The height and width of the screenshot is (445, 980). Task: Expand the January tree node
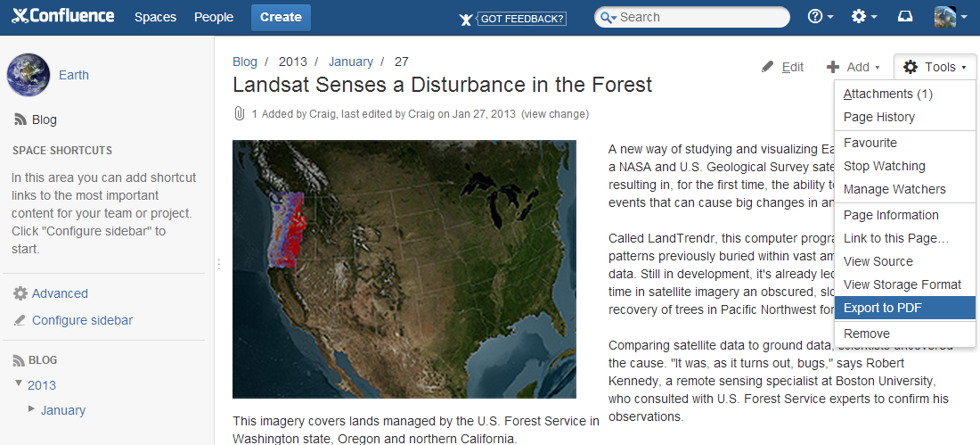(x=32, y=408)
